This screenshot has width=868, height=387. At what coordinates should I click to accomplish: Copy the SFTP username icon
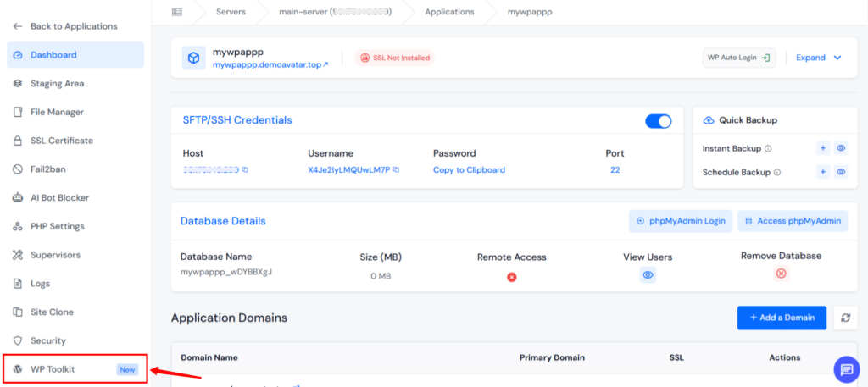click(x=397, y=169)
